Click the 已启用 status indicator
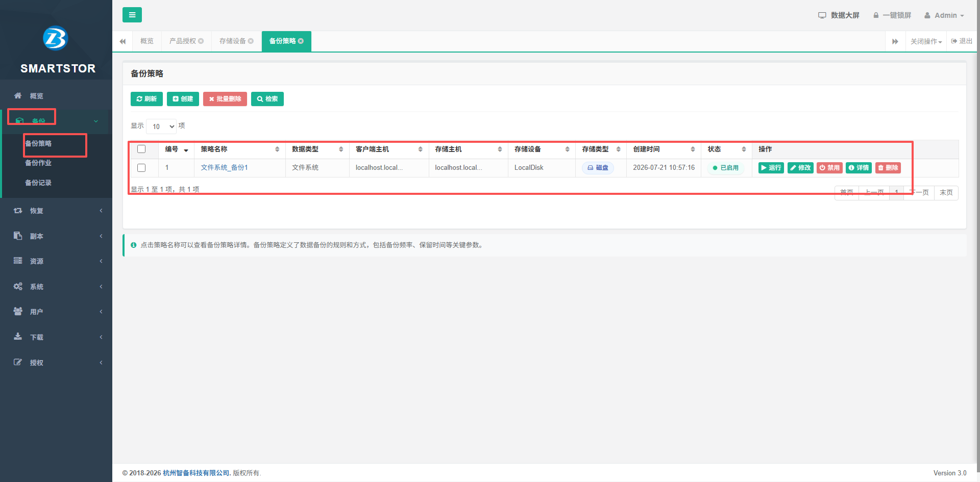The image size is (980, 482). coord(725,168)
